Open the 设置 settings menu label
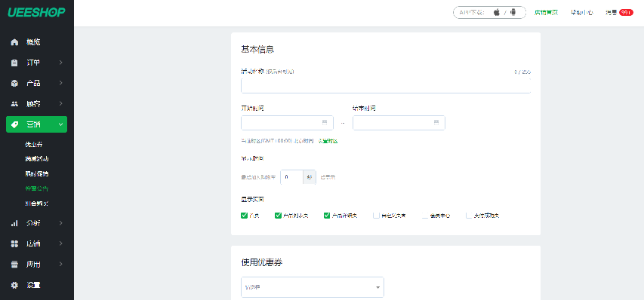The width and height of the screenshot is (644, 300). coord(33,285)
